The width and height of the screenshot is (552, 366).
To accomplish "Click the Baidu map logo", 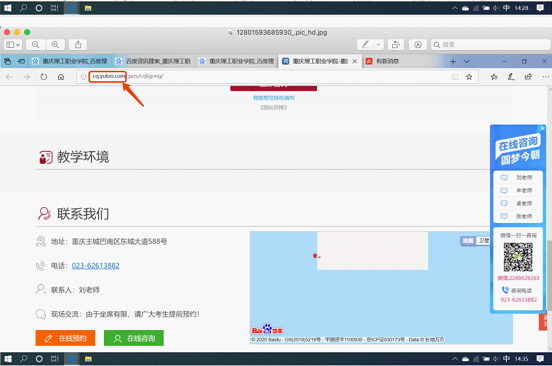I will coord(267,329).
